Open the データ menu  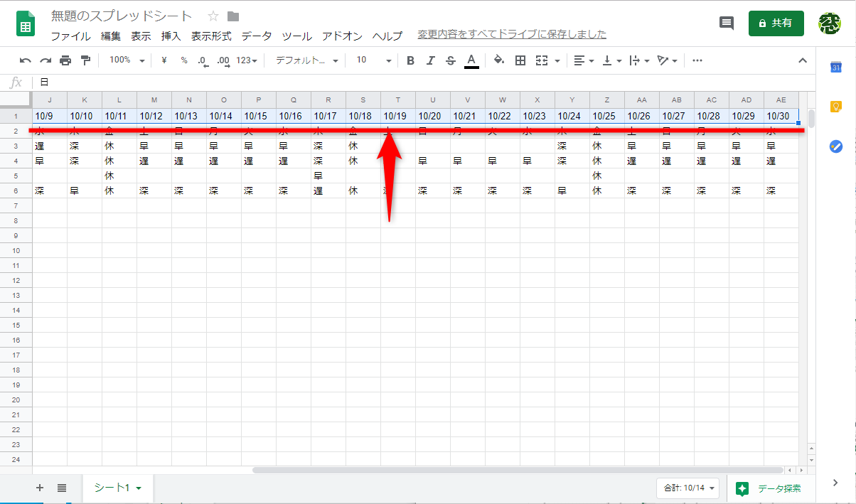255,36
